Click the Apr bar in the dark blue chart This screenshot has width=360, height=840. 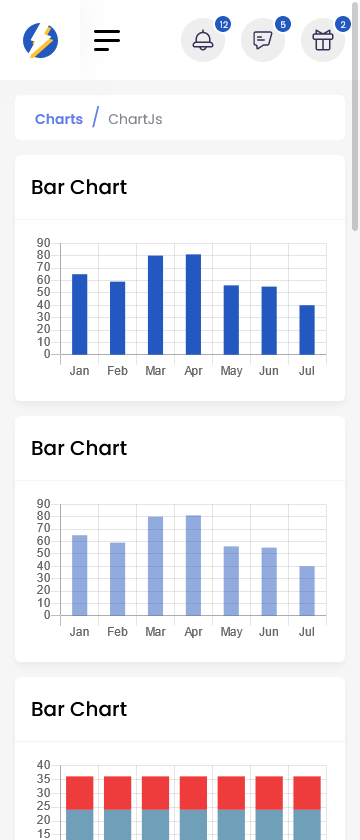coord(193,304)
